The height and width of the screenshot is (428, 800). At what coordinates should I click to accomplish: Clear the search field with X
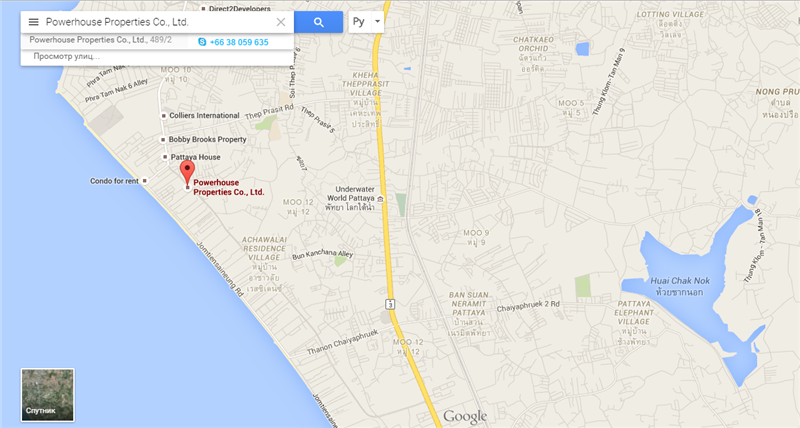click(x=281, y=22)
